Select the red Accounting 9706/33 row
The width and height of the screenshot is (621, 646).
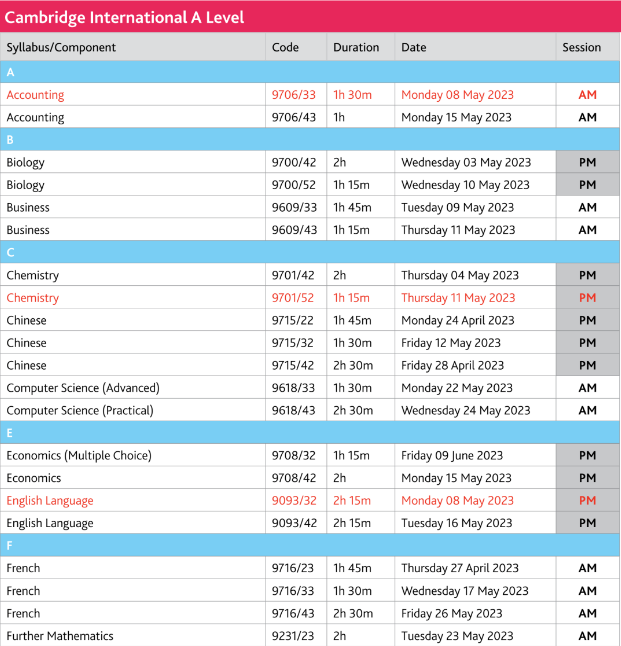[x=310, y=94]
